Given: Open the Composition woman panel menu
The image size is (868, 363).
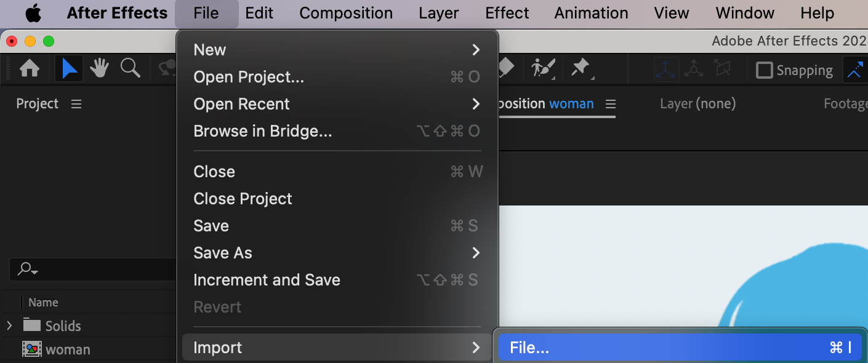Looking at the screenshot, I should (x=610, y=104).
